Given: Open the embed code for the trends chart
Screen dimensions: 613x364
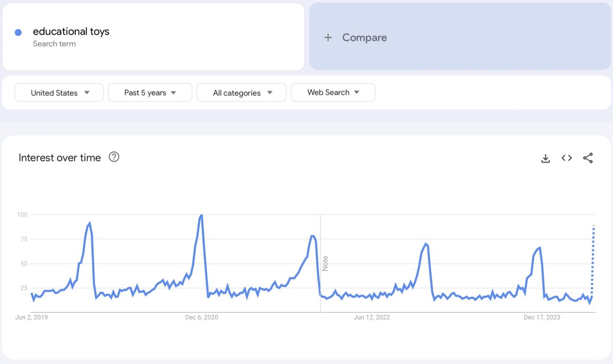Looking at the screenshot, I should coord(567,158).
